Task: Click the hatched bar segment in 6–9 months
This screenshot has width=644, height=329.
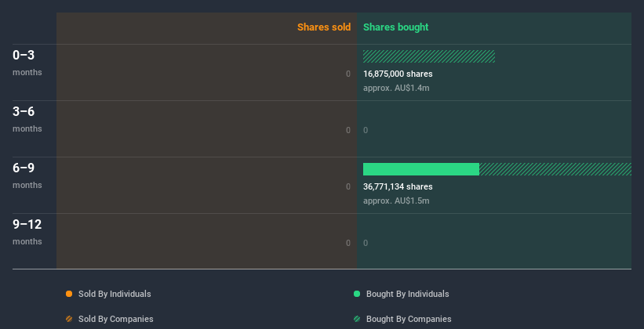Action: 555,169
